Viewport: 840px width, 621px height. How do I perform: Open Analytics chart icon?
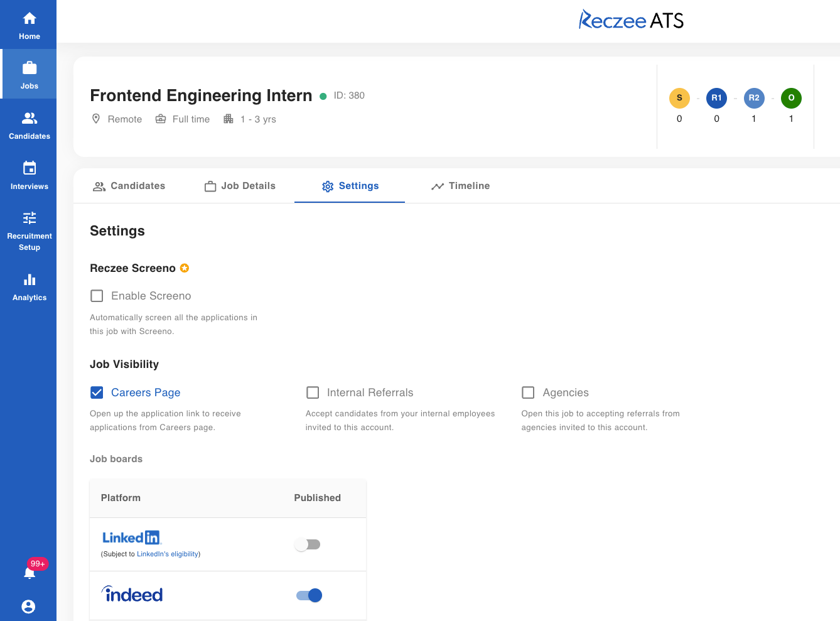click(x=30, y=280)
